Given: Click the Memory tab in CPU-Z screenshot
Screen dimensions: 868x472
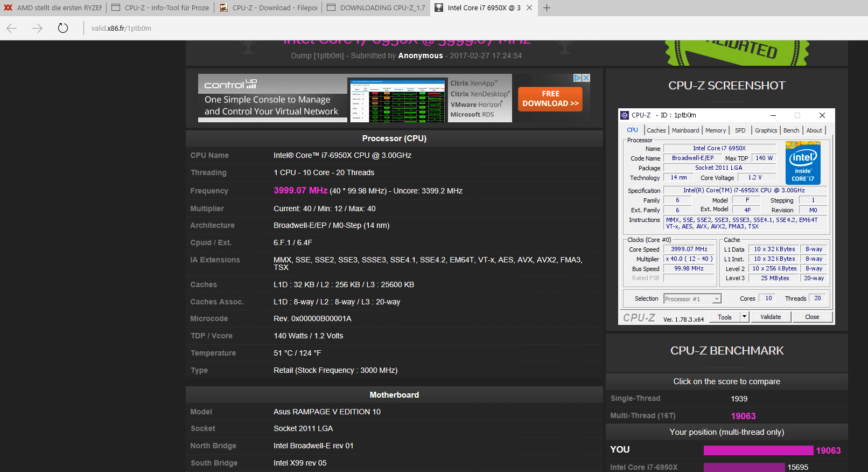Looking at the screenshot, I should click(716, 130).
